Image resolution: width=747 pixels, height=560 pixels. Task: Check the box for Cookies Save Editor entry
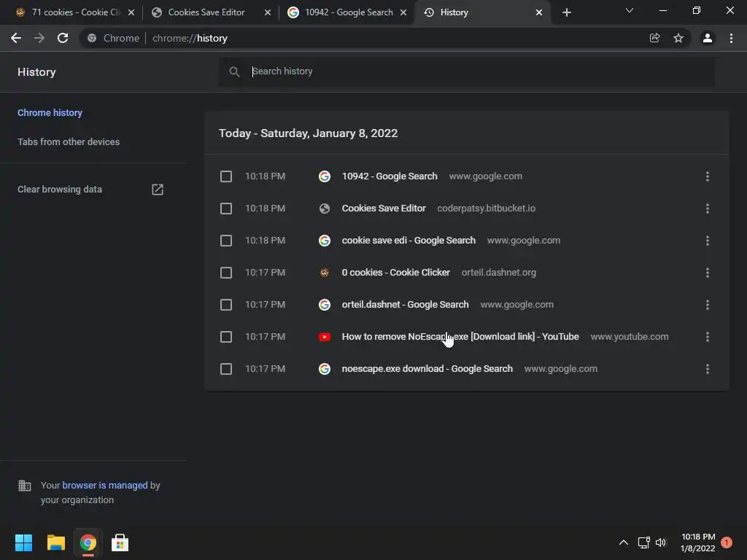pos(226,209)
